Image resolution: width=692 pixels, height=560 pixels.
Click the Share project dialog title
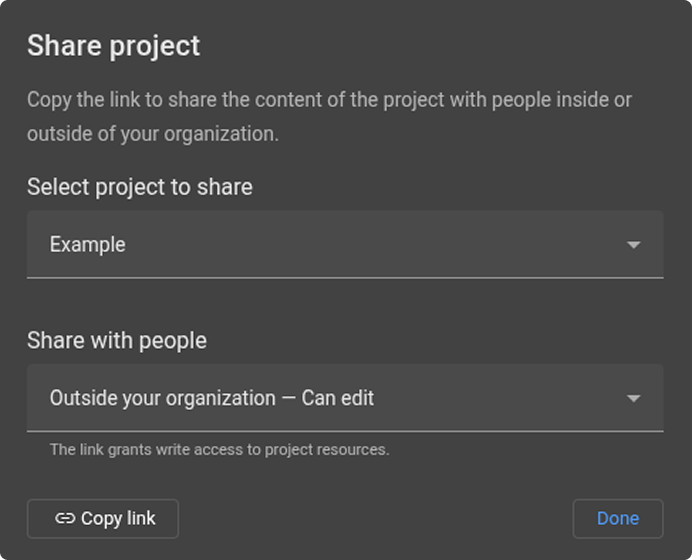[x=113, y=45]
